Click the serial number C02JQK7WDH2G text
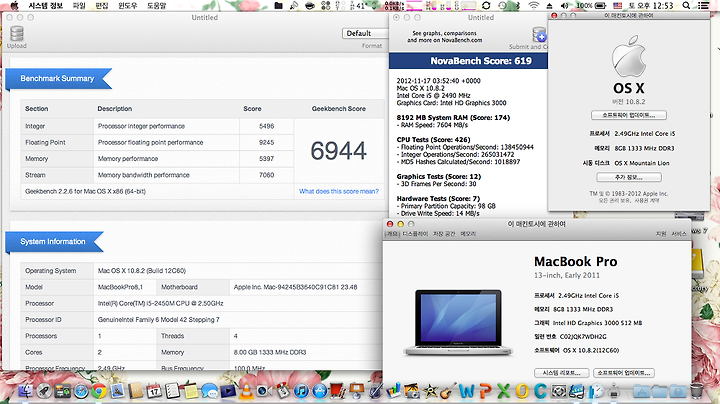 point(583,337)
